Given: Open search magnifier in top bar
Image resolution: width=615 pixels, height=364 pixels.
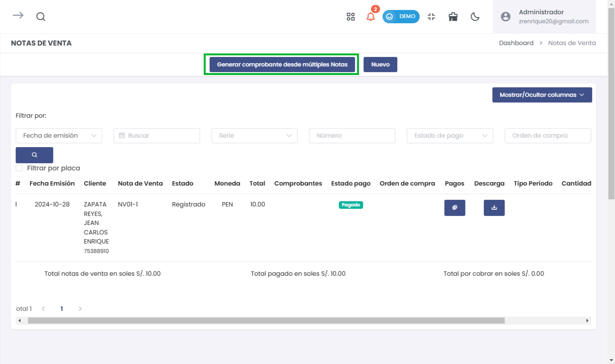Looking at the screenshot, I should click(41, 17).
